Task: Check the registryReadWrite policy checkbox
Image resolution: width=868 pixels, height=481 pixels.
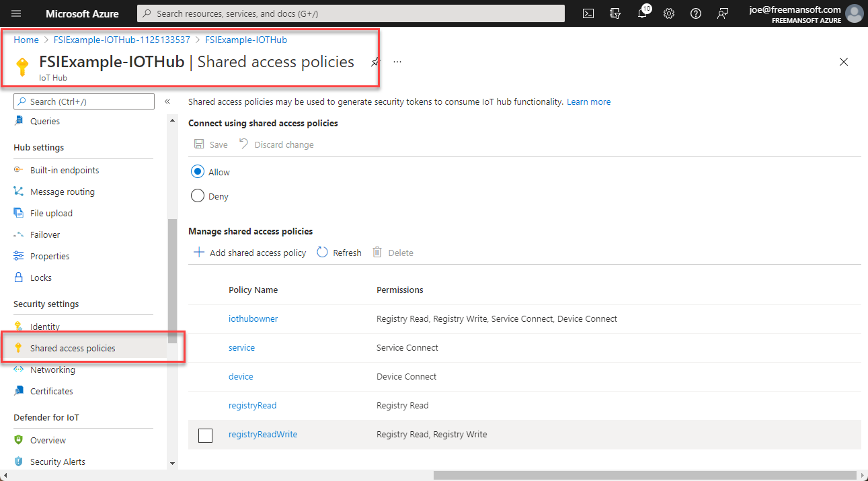Action: 205,435
